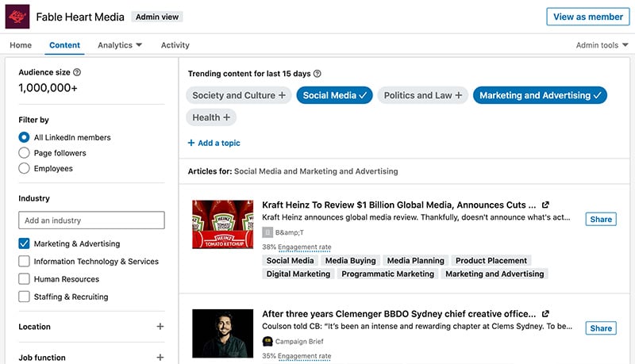Open the Heinz ketchup article thumbnail
The width and height of the screenshot is (635, 364).
[223, 224]
